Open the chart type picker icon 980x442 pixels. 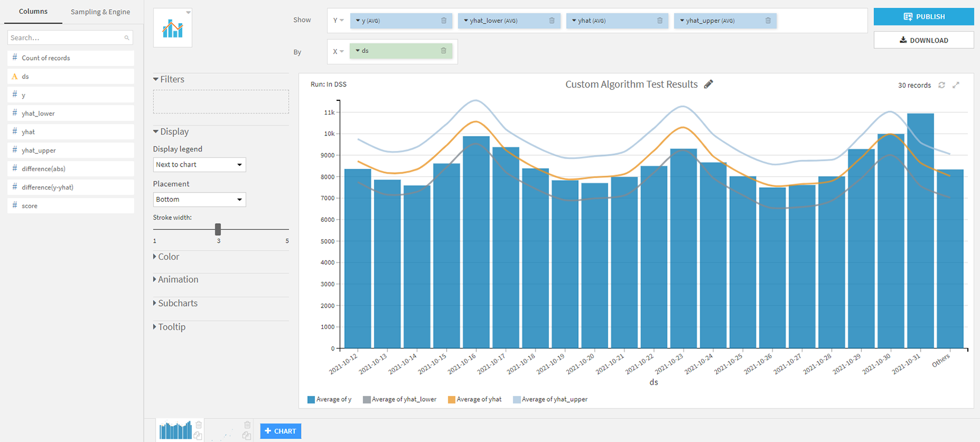(x=172, y=28)
